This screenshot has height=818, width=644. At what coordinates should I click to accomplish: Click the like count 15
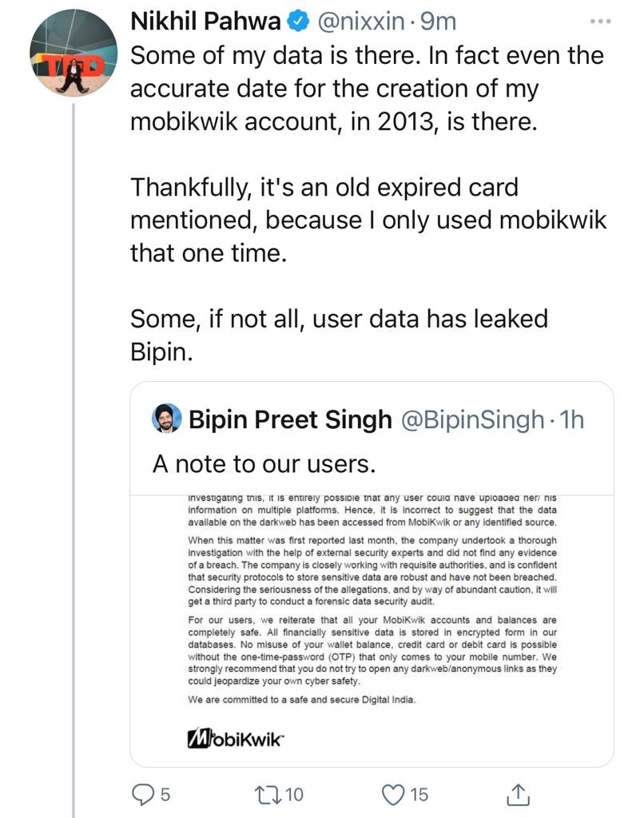pos(419,795)
